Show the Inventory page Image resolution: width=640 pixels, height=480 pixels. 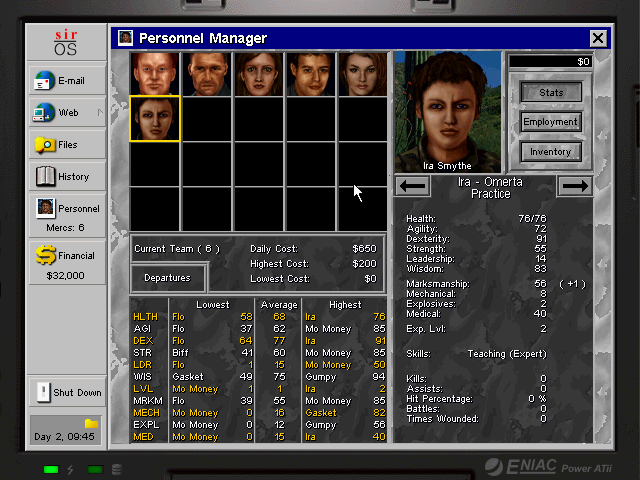551,152
